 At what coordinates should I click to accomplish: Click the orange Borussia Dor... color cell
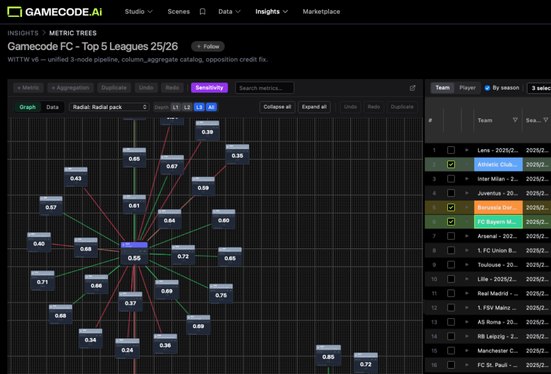pos(498,207)
